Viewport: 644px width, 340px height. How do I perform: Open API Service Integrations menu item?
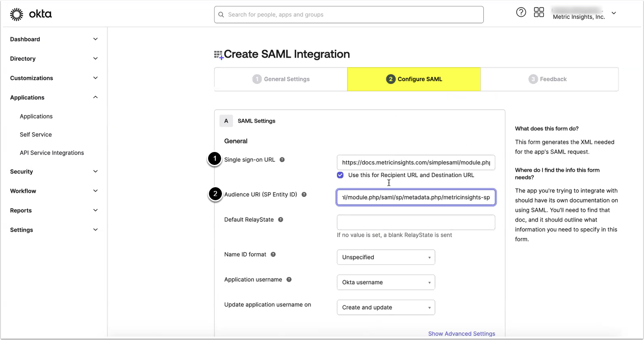[x=52, y=153]
